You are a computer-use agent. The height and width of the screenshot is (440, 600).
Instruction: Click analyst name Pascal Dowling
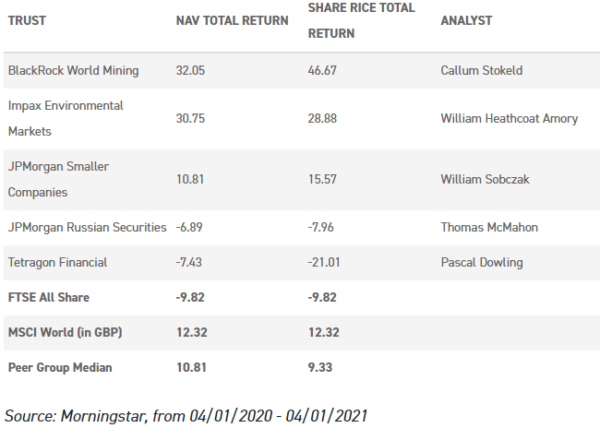click(481, 262)
